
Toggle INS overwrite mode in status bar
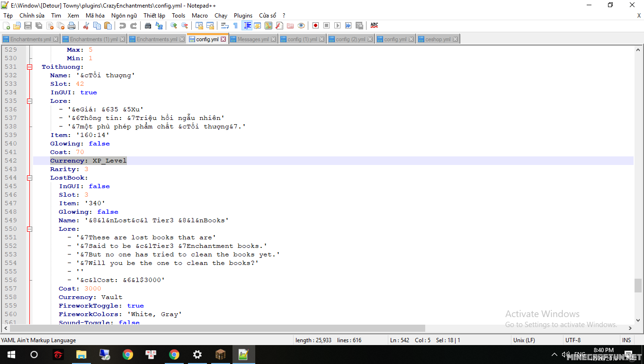626,340
